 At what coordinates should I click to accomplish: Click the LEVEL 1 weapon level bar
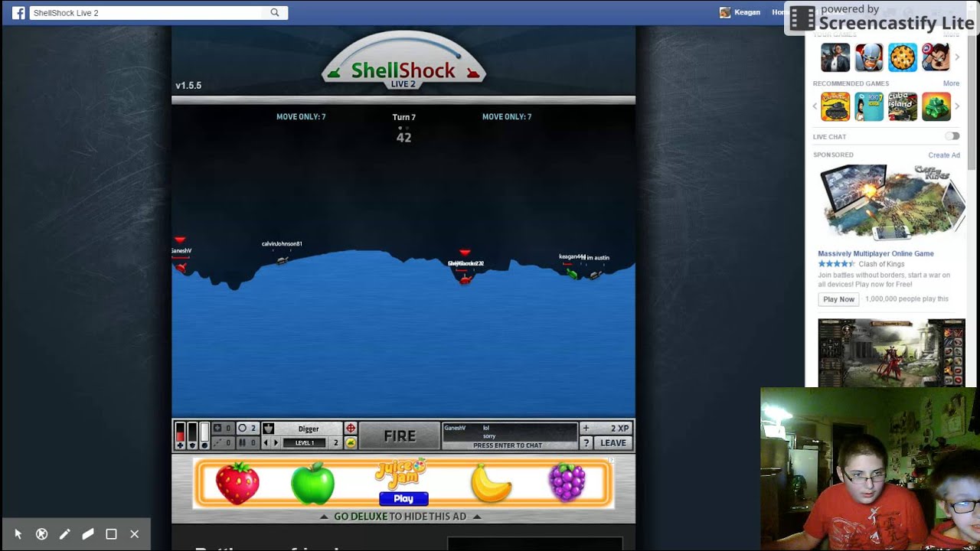(x=304, y=442)
